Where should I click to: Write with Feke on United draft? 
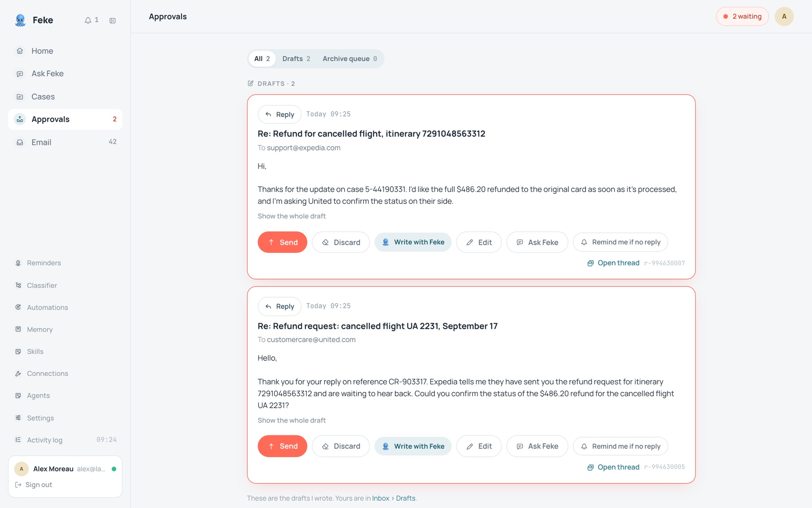[413, 446]
